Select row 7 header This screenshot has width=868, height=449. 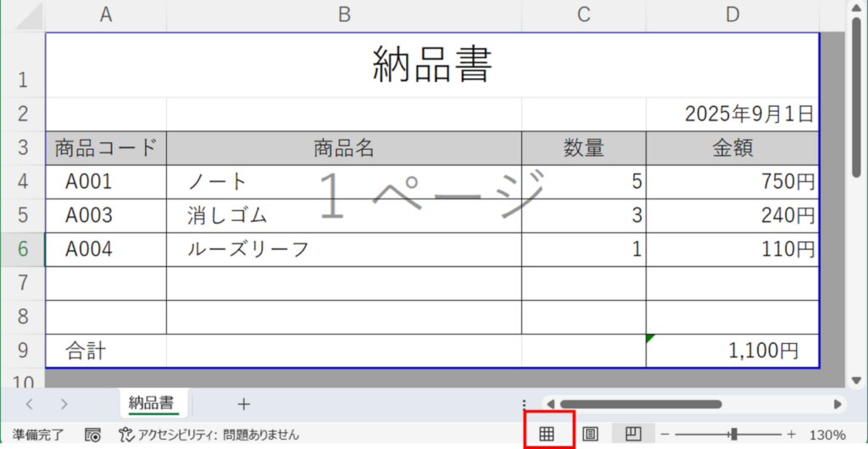pyautogui.click(x=22, y=283)
